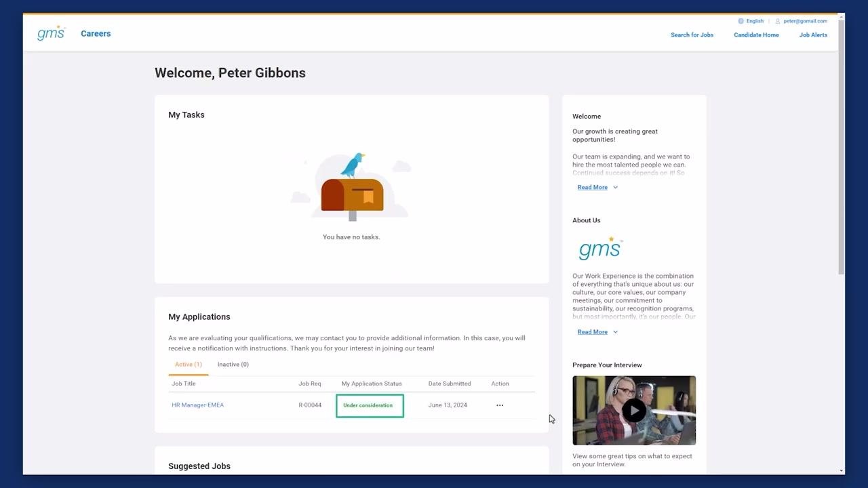Switch to the Active (1) tab
The height and width of the screenshot is (488, 868).
pyautogui.click(x=189, y=365)
